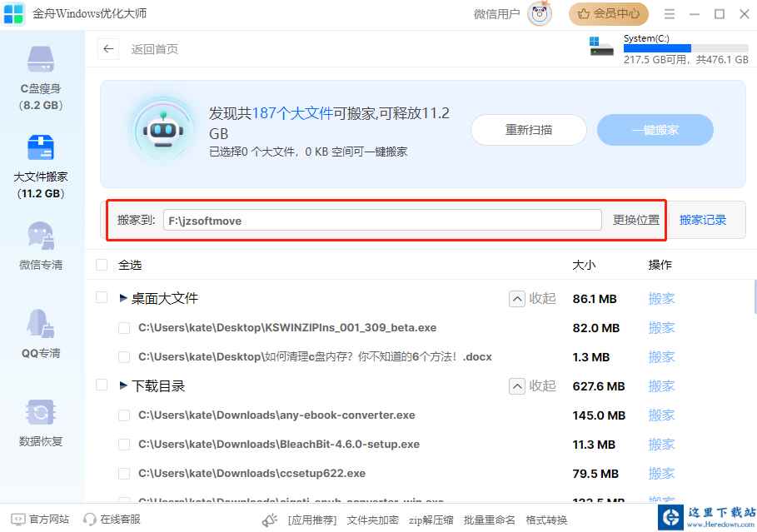Viewport: 757px width, 532px height.
Task: Toggle the 全选 checkbox
Action: (x=102, y=265)
